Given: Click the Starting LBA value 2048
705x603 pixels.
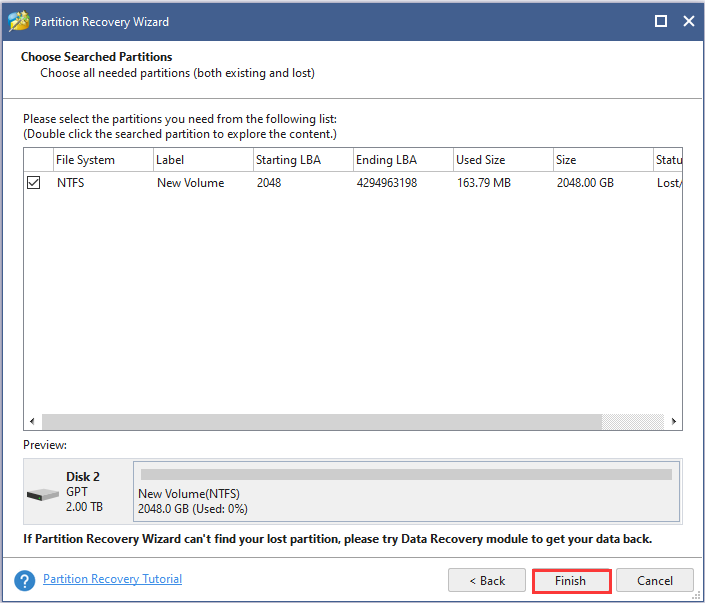Looking at the screenshot, I should [269, 183].
